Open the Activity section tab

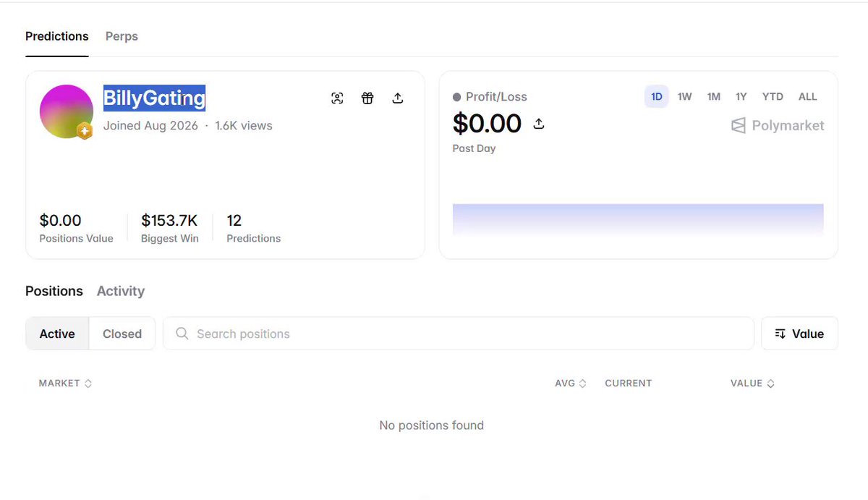[x=121, y=291]
